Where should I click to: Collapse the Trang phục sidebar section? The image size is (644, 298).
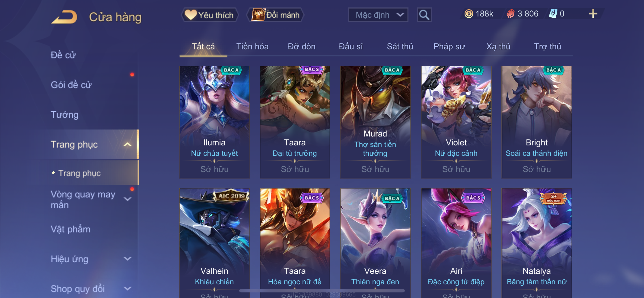(128, 144)
